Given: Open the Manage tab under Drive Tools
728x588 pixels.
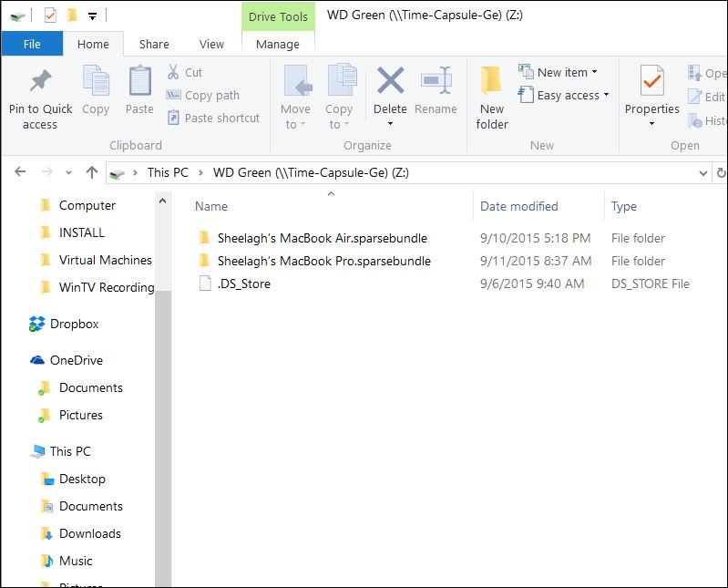Looking at the screenshot, I should point(278,44).
